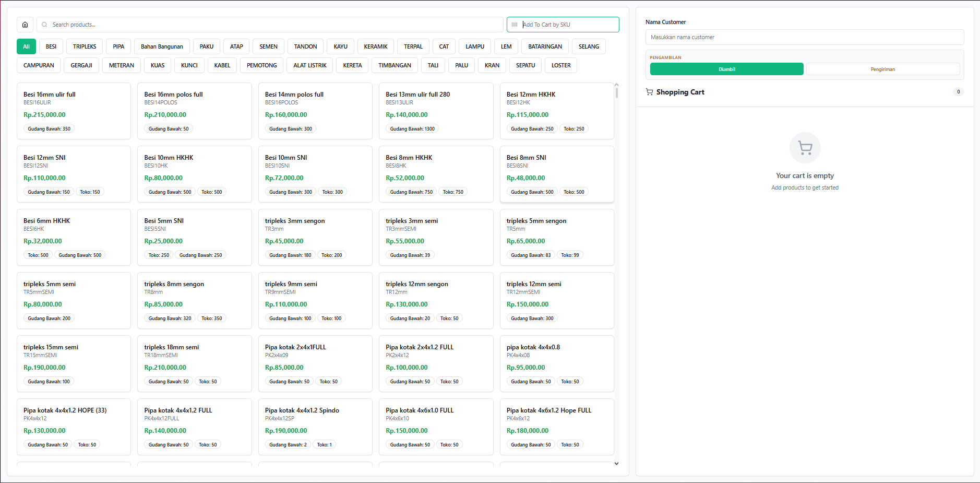Click the home icon button

point(25,25)
